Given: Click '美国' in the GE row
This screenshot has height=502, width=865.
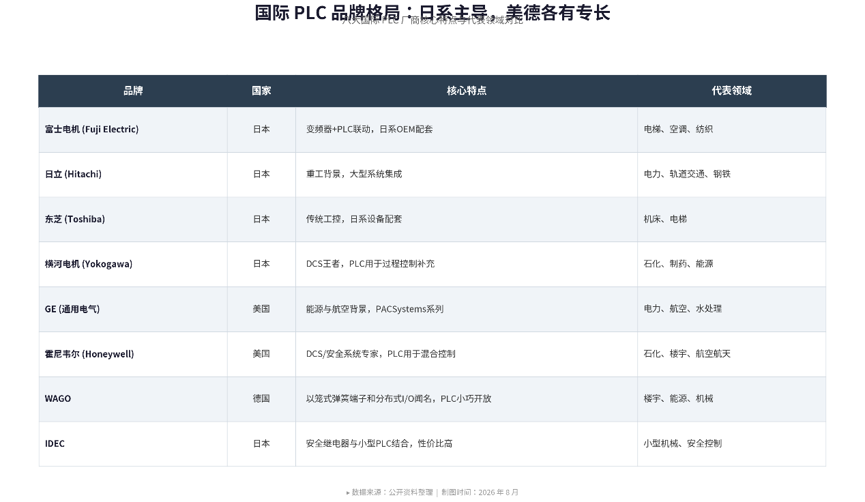Looking at the screenshot, I should point(261,309).
